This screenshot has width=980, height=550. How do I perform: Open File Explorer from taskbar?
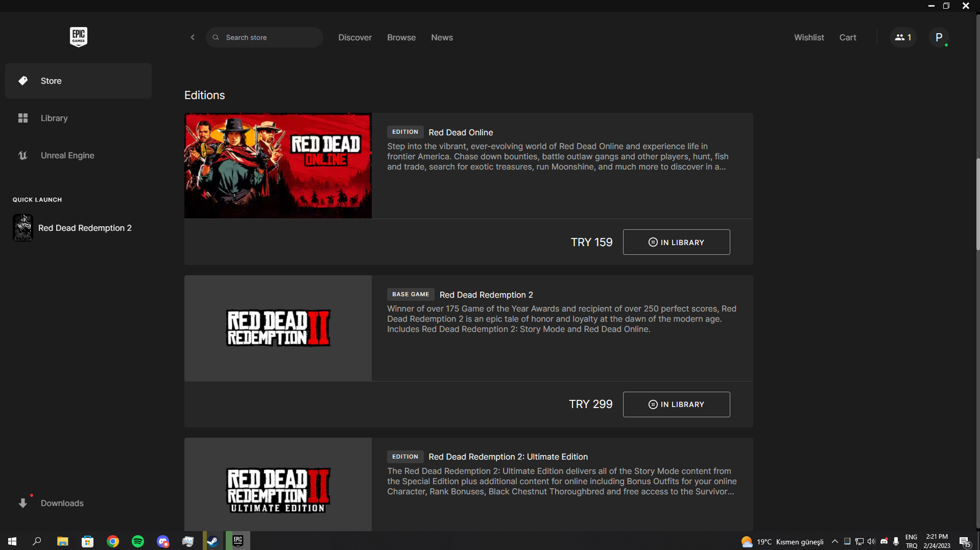(x=62, y=541)
